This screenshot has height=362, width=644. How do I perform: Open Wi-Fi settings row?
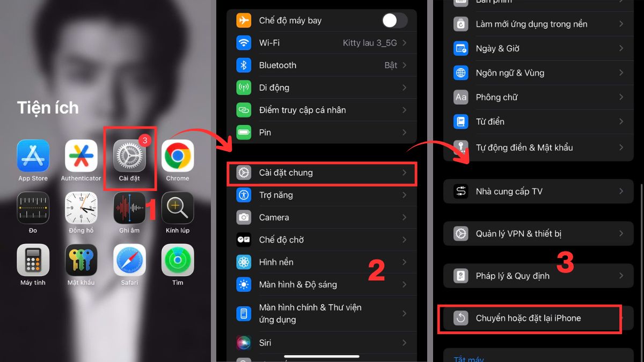tap(321, 43)
